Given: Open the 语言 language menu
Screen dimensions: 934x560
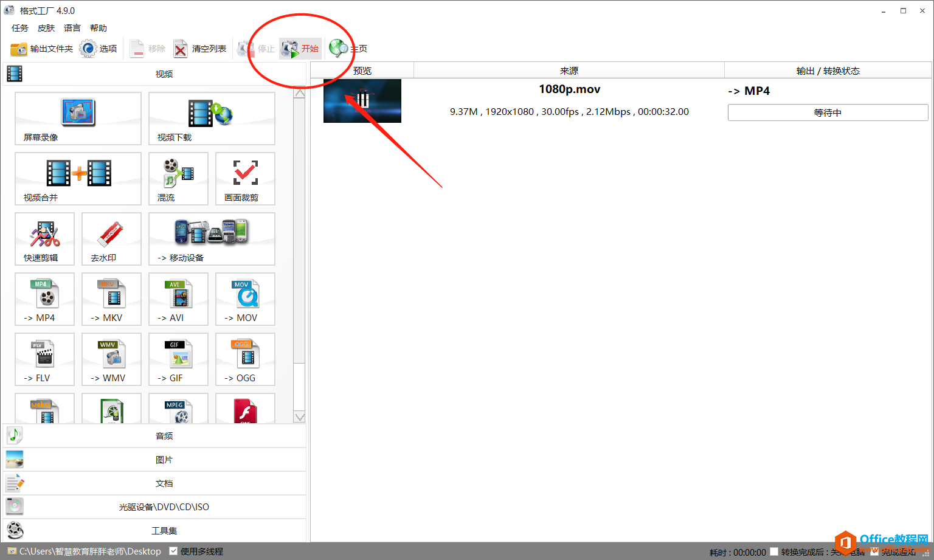Looking at the screenshot, I should pyautogui.click(x=72, y=28).
